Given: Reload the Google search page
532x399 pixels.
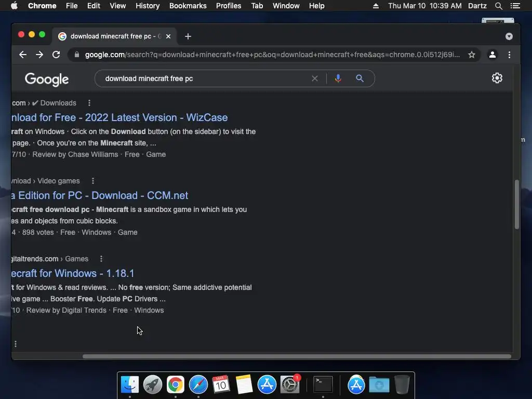Looking at the screenshot, I should click(x=56, y=55).
